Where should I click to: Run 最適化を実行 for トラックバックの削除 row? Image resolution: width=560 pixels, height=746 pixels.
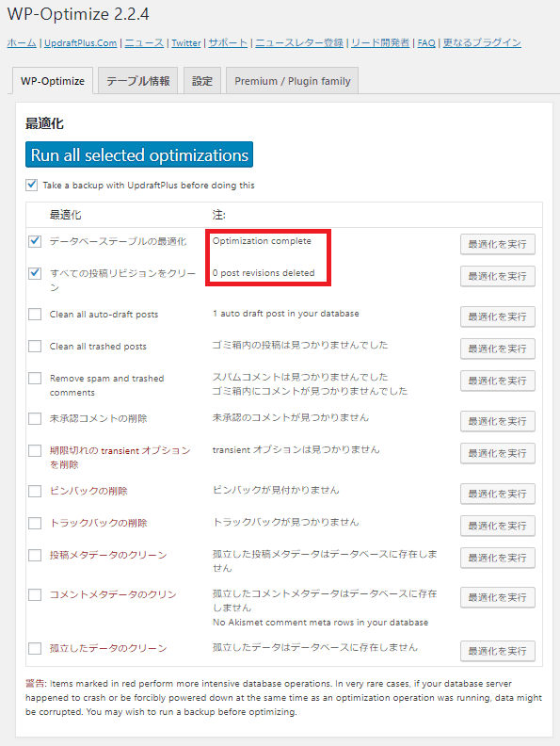pos(497,526)
